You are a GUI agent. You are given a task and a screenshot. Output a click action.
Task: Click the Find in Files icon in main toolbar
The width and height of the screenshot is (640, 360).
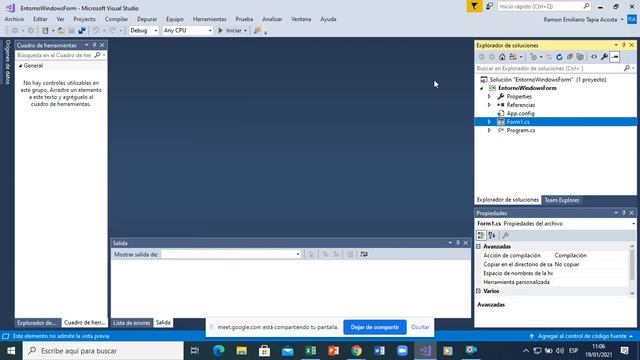point(257,31)
